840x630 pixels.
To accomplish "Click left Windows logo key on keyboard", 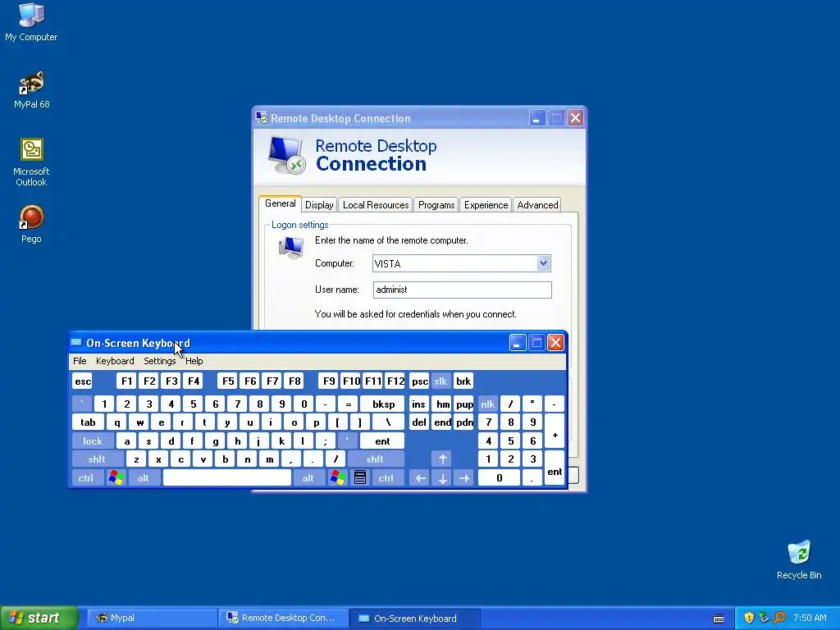I will [116, 478].
